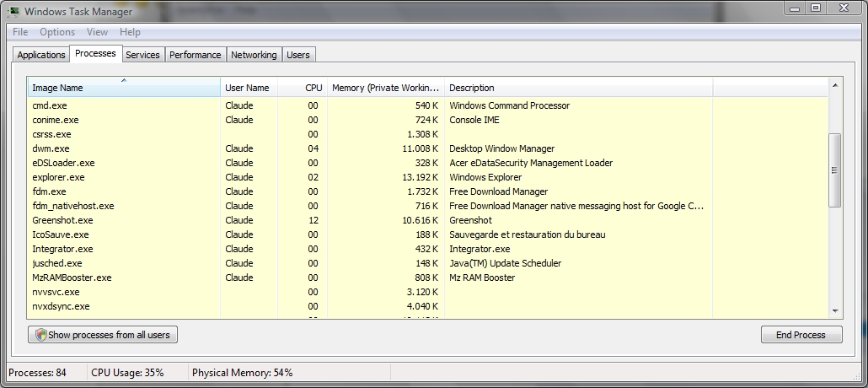Click the CPU value 04 for dwm.exe
Screen dimensions: 868x388
pyautogui.click(x=313, y=148)
